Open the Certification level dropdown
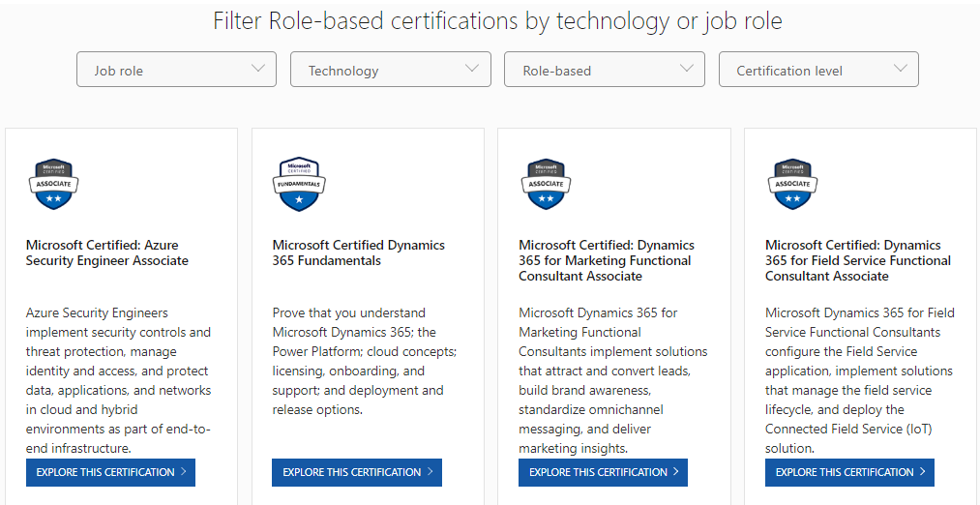 (818, 70)
